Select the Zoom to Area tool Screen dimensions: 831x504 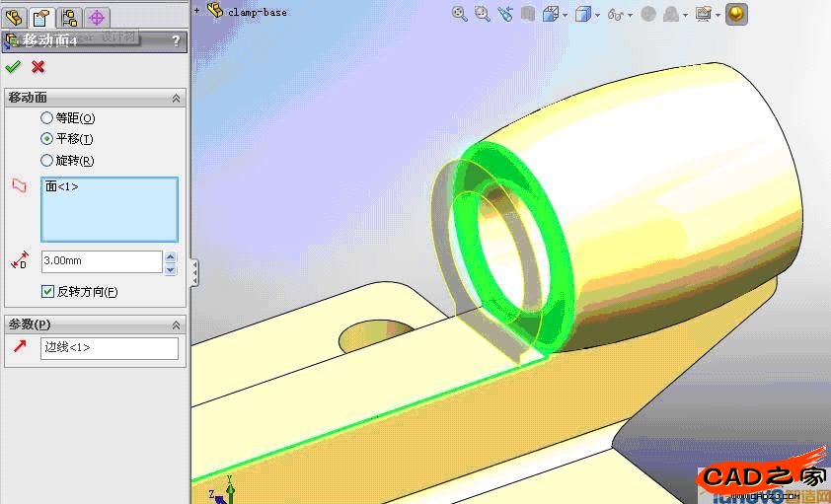coord(483,14)
